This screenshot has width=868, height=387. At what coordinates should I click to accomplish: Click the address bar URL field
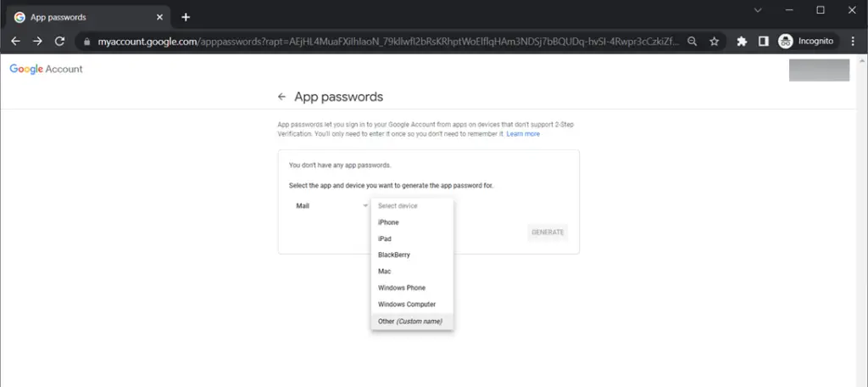point(387,42)
